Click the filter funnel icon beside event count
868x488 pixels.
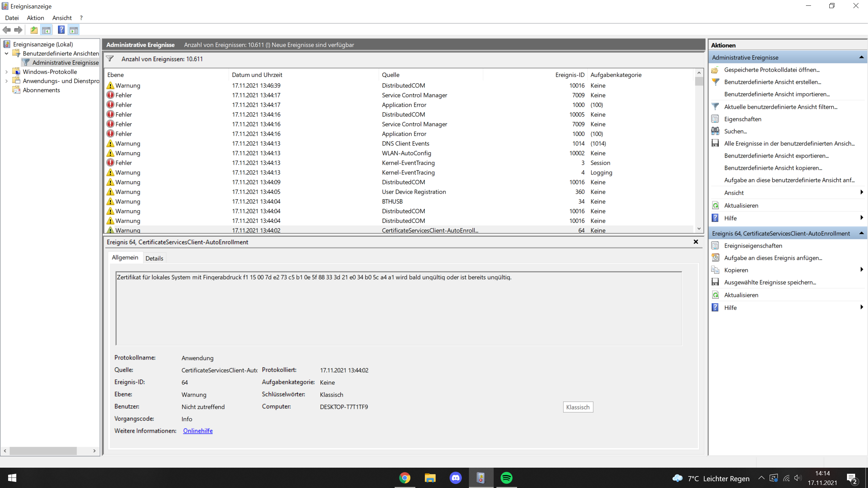(110, 59)
